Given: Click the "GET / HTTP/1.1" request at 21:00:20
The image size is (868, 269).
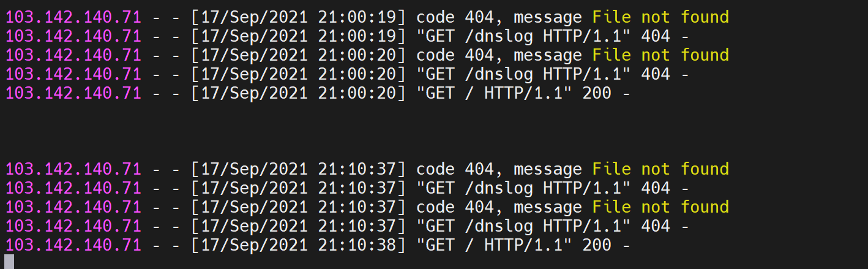Looking at the screenshot, I should (499, 93).
